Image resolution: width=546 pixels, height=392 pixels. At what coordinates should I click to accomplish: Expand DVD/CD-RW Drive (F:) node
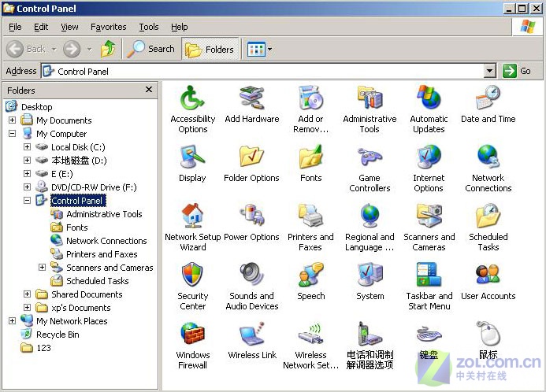tap(27, 187)
